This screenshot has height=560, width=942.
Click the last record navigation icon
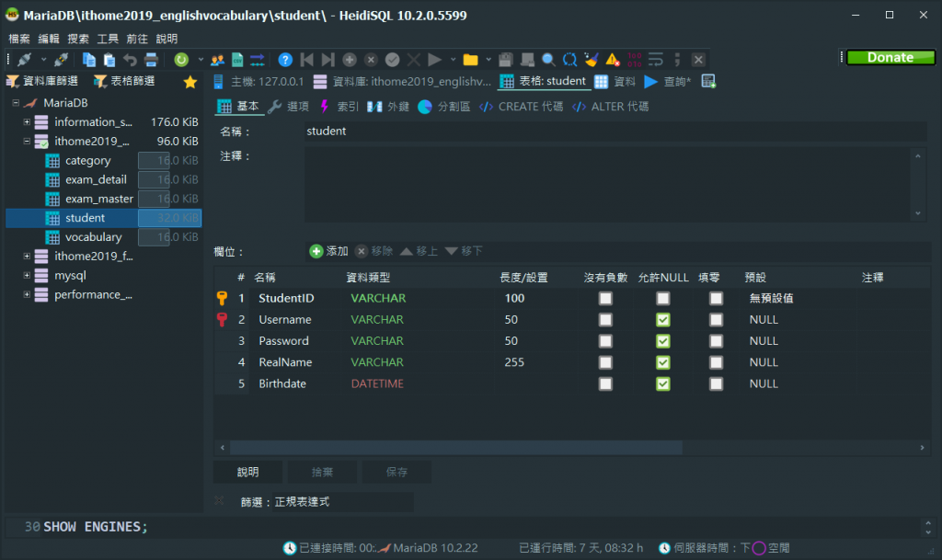coord(328,60)
